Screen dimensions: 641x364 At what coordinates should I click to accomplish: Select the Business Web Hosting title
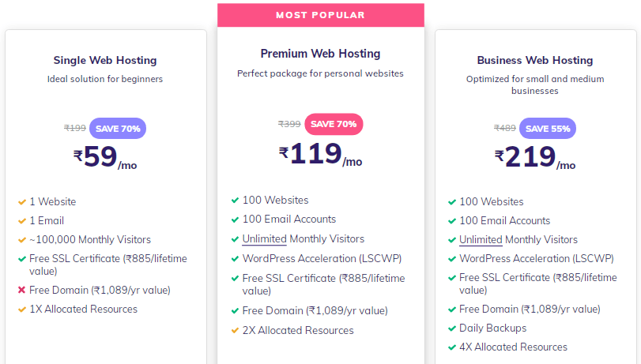(x=535, y=61)
